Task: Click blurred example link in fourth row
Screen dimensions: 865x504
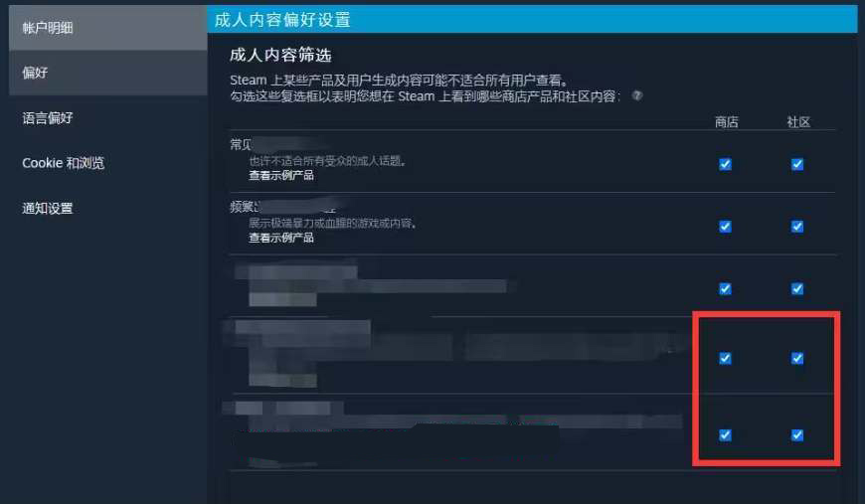Action: (282, 380)
